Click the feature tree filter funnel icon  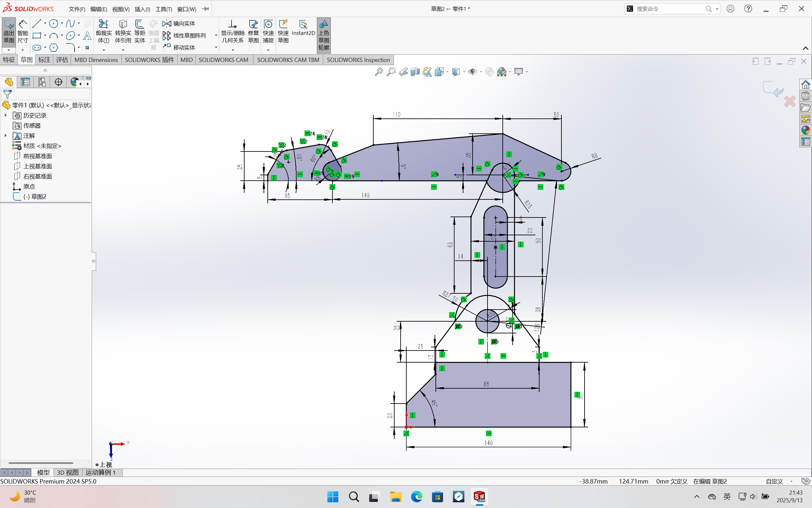click(7, 94)
